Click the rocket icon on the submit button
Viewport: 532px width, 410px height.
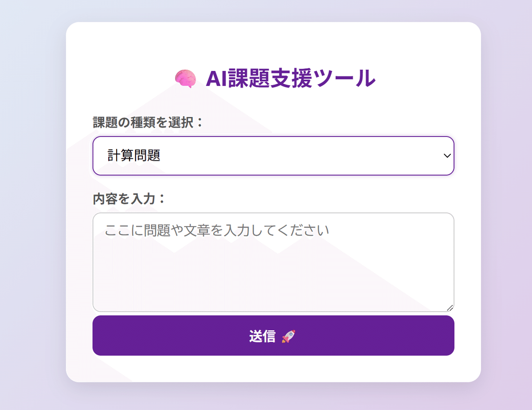[x=289, y=336]
